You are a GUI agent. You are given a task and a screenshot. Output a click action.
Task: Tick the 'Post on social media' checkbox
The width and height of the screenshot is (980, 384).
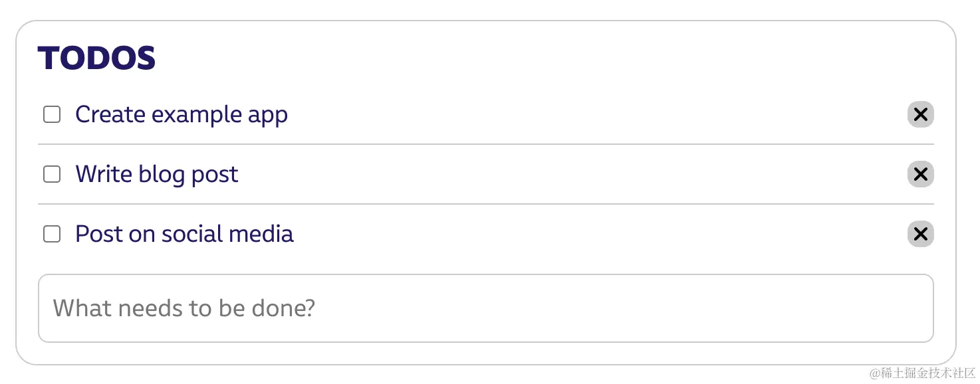(52, 234)
